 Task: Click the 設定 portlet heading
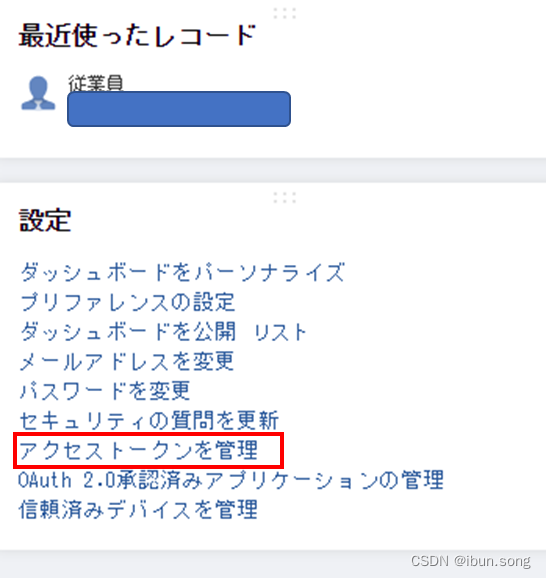tap(45, 220)
